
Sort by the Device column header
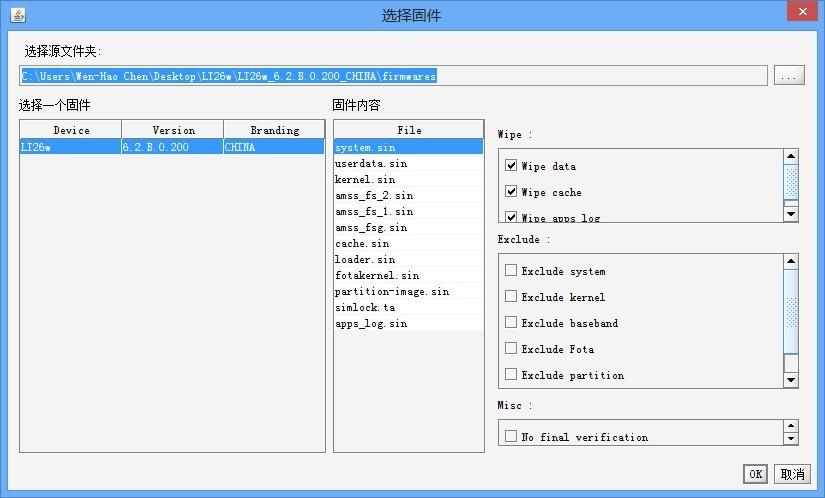[x=71, y=130]
